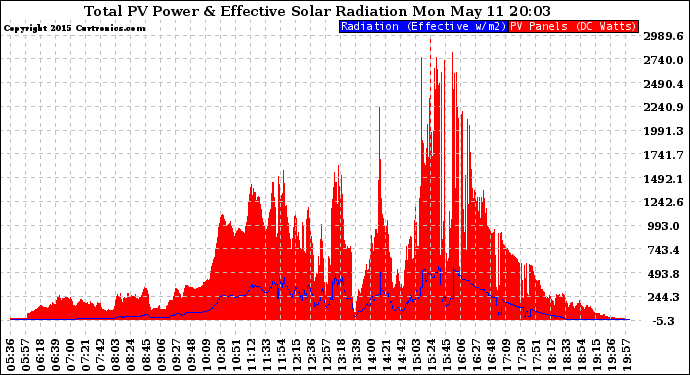Click the 18:33 time axis label
Screen dimensions: 690x375
point(566,354)
